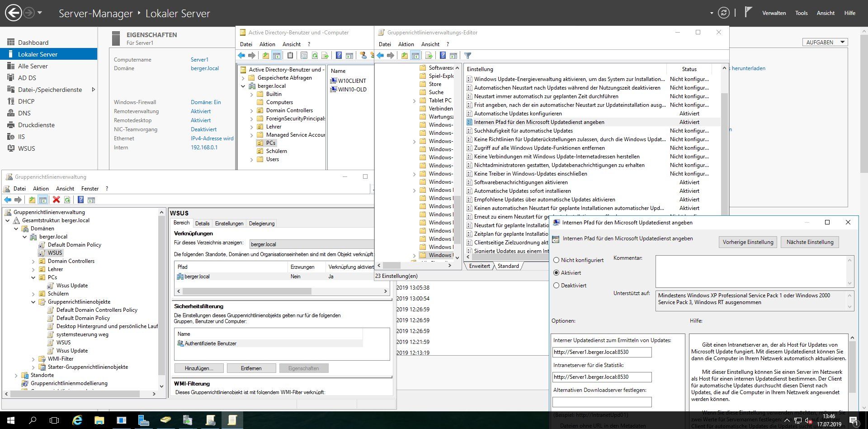Click the filter funnel icon in Gruppenrichtlinienverwaltungs-Editor
The height and width of the screenshot is (429, 868).
[x=468, y=56]
